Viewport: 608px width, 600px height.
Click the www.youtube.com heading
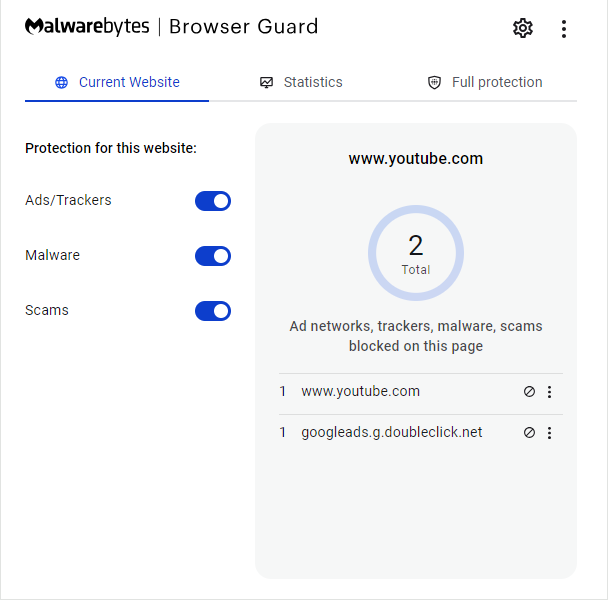[416, 159]
